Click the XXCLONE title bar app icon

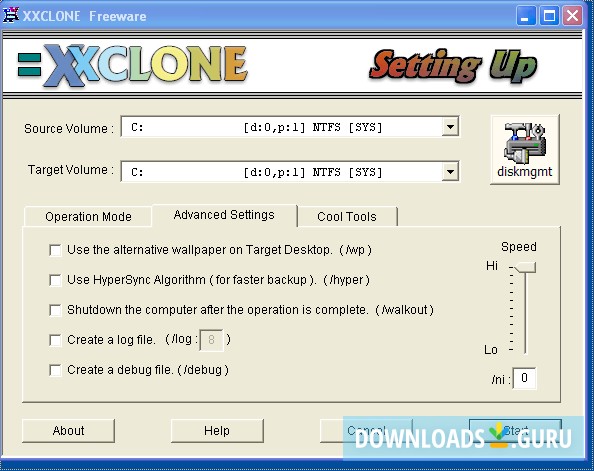pos(11,16)
